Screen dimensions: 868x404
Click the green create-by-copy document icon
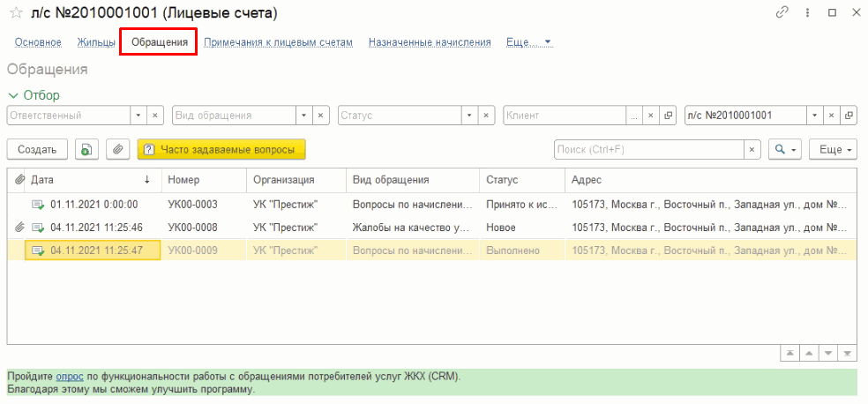(x=86, y=150)
